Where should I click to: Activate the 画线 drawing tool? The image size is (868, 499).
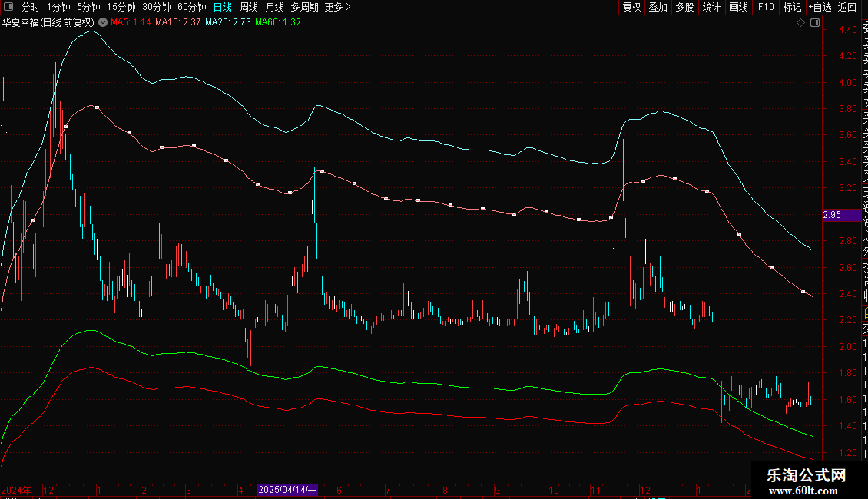(738, 7)
